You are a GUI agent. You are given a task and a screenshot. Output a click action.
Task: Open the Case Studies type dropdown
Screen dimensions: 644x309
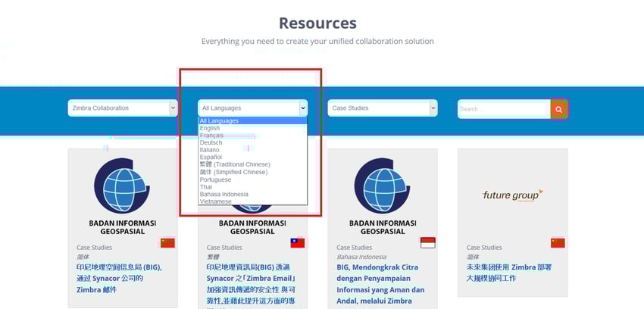coord(383,108)
